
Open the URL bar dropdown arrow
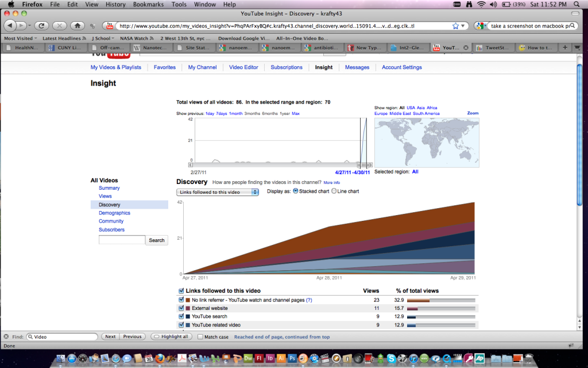[x=463, y=26]
